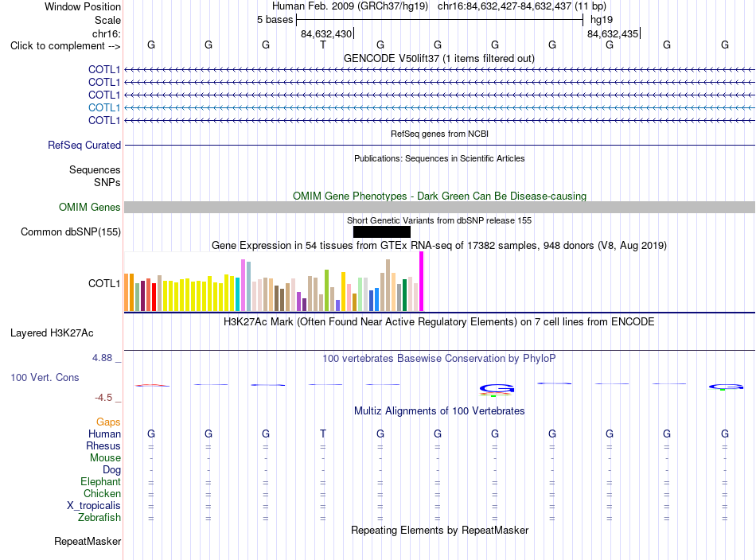Viewport: 756px width, 560px height.
Task: Click the 'Click to complement -->' label
Action: pyautogui.click(x=65, y=46)
